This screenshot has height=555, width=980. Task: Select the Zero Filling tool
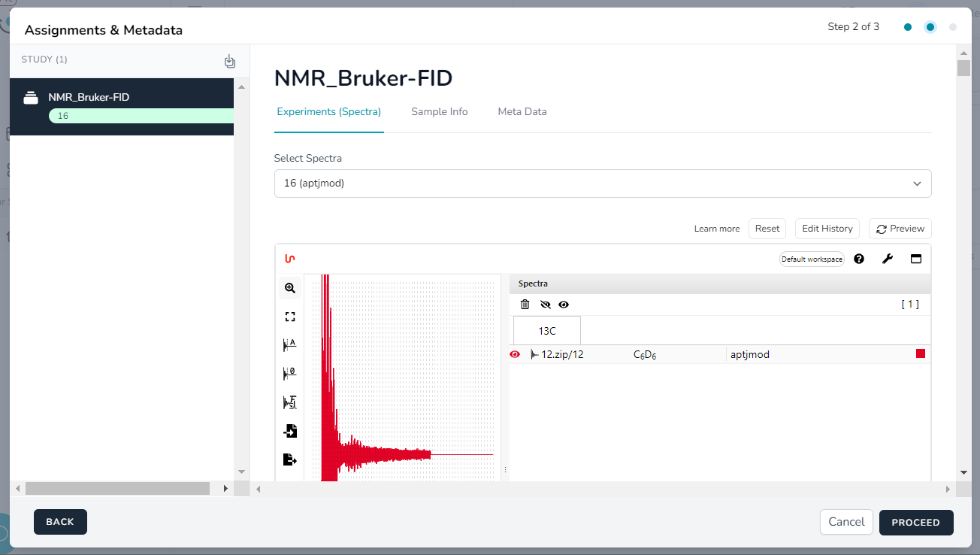click(290, 373)
